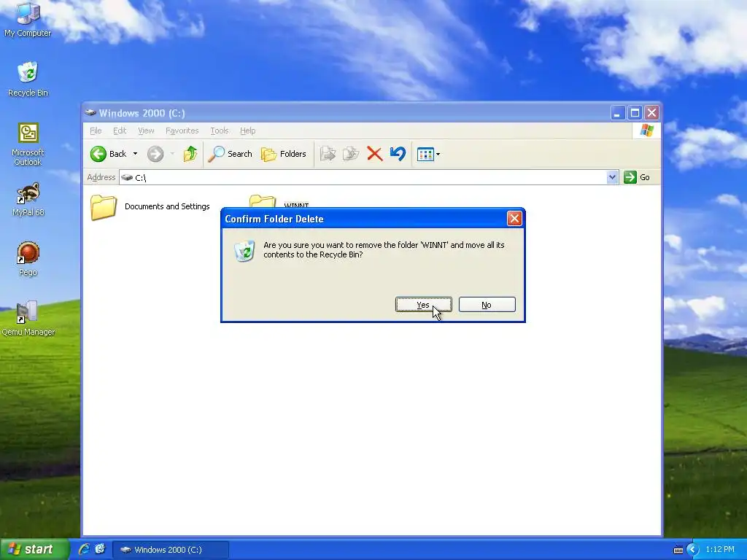Select the Documents and Settings folder
Image resolution: width=747 pixels, height=560 pixels.
coord(150,206)
